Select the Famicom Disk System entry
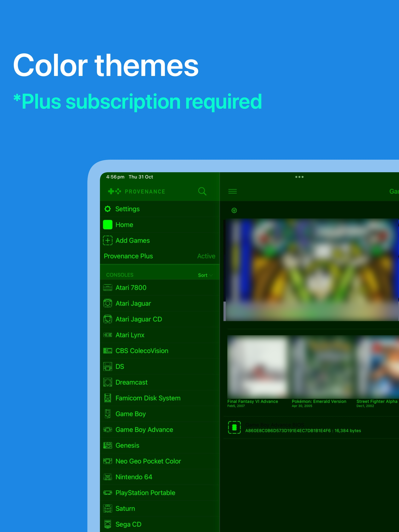Viewport: 399px width, 532px height. point(148,398)
